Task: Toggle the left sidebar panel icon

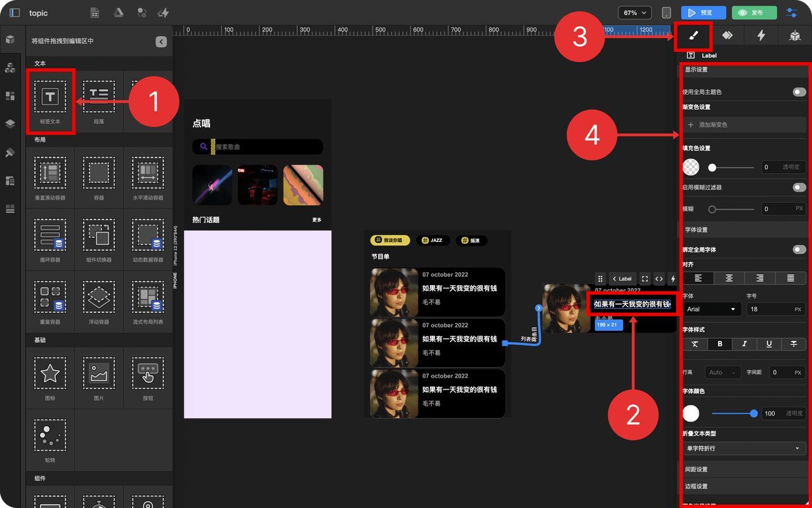Action: [x=15, y=13]
